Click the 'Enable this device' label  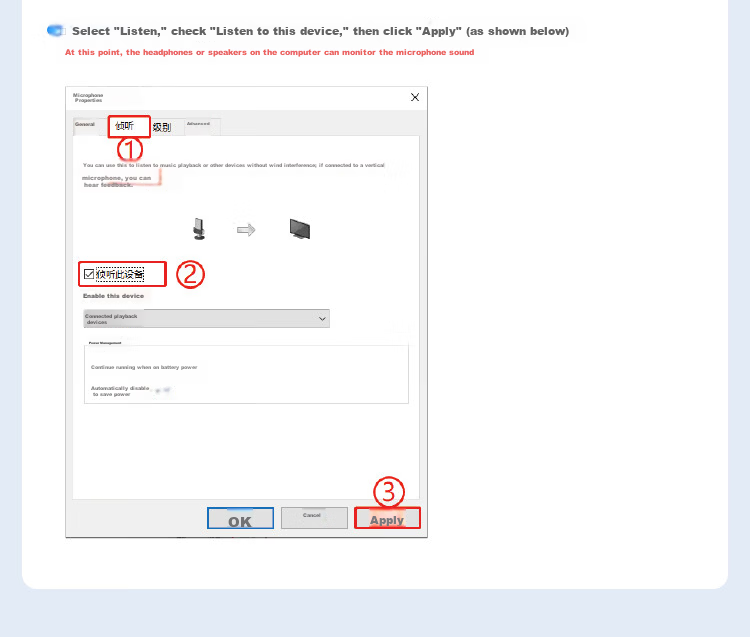coord(113,296)
